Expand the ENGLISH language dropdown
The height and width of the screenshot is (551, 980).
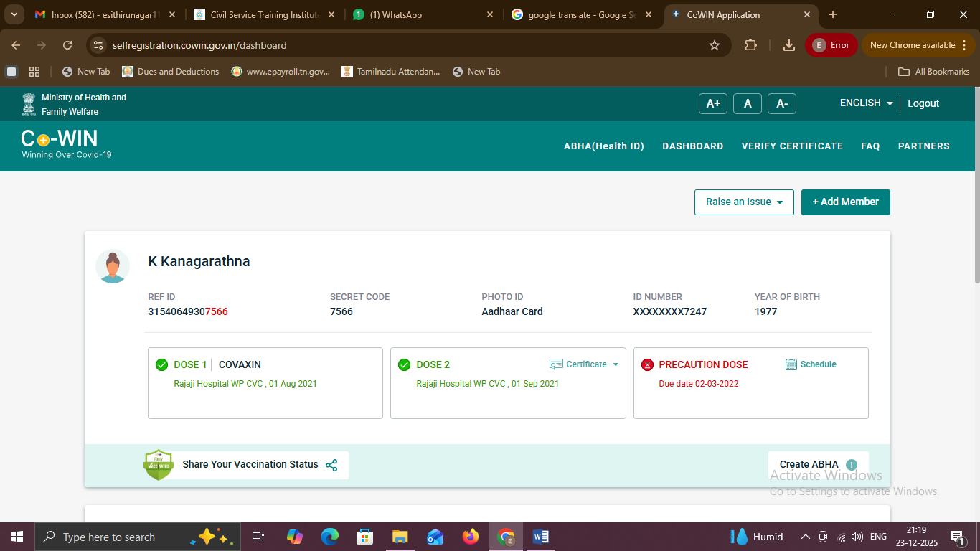[x=867, y=103]
